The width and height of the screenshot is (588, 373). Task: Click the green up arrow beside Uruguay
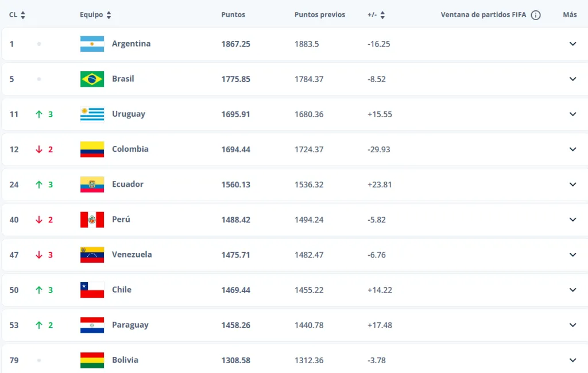click(40, 114)
